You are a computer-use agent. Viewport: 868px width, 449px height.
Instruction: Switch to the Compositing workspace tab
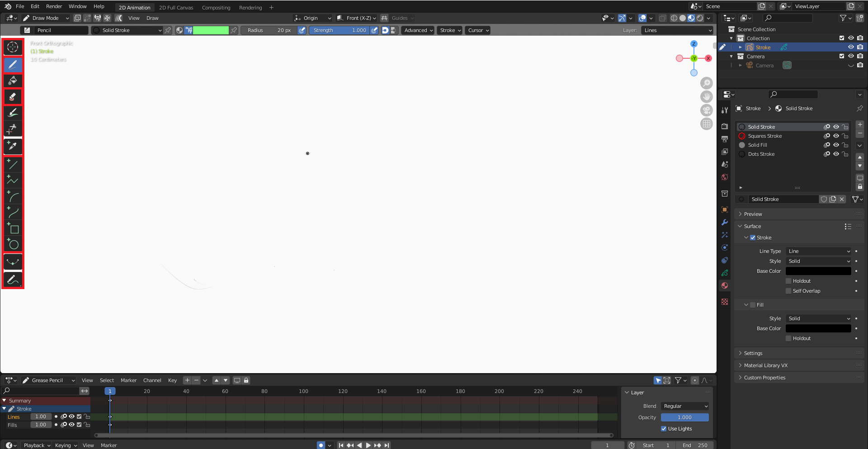216,7
